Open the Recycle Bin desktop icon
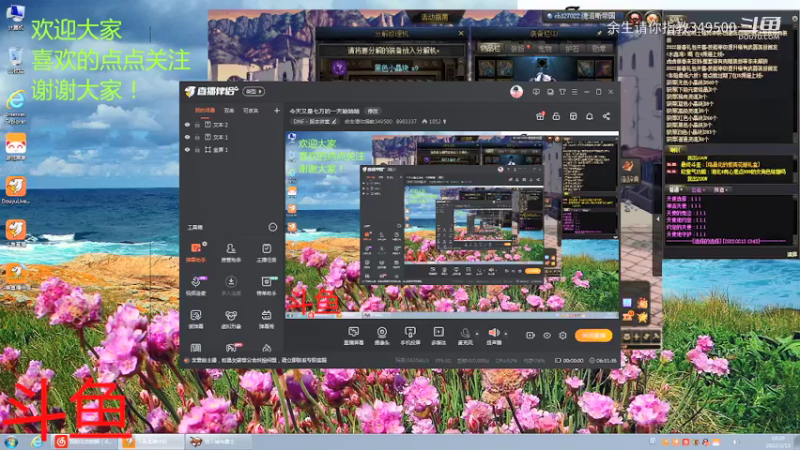The height and width of the screenshot is (450, 800). (x=15, y=60)
